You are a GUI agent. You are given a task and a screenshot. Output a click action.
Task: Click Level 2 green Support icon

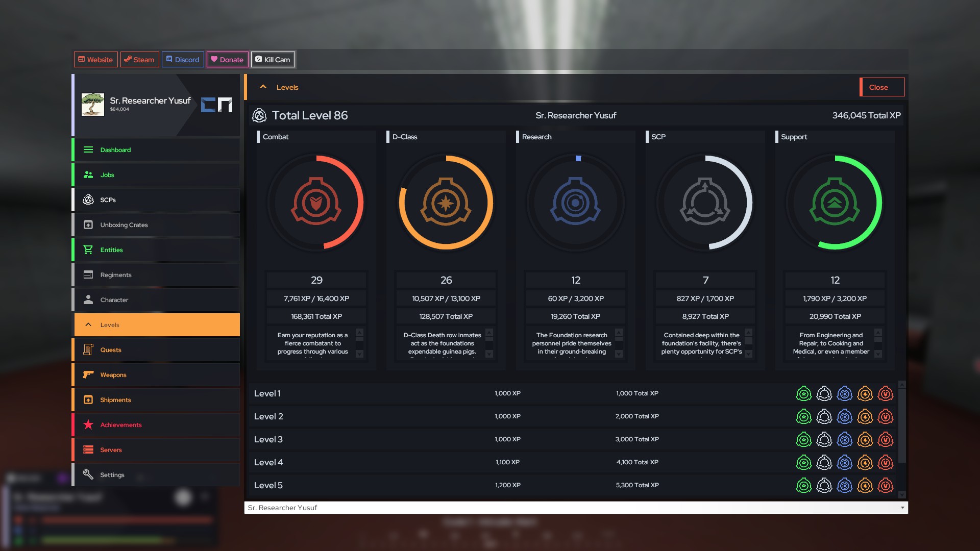click(x=804, y=416)
